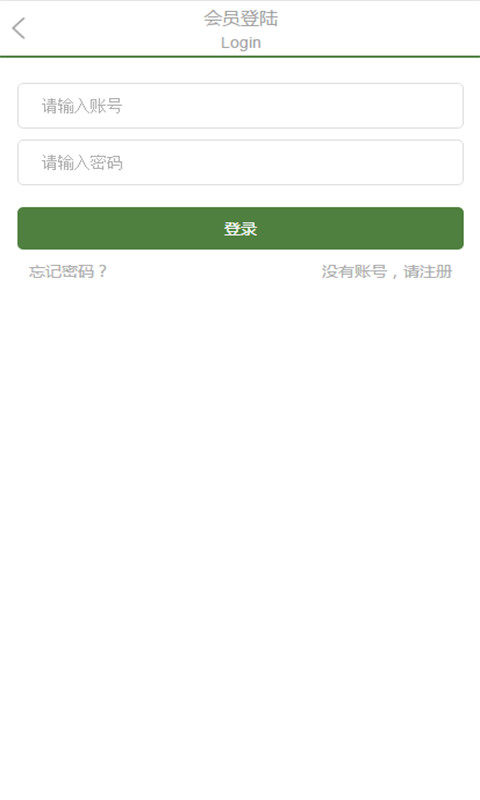The height and width of the screenshot is (800, 480).
Task: Click the 登录 text on the green button
Action: pos(240,229)
